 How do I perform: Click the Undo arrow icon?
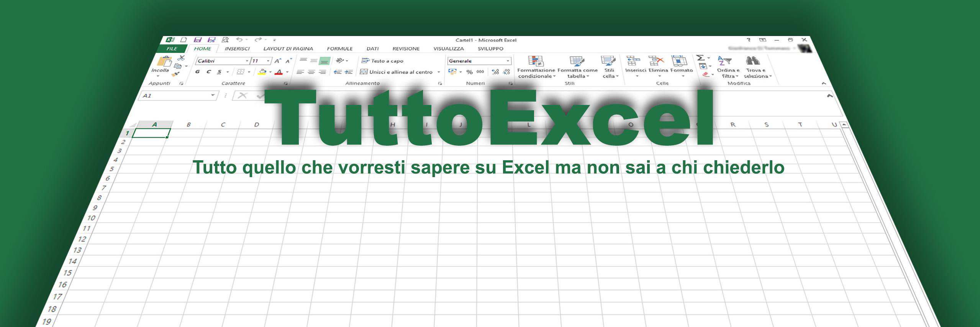(239, 39)
